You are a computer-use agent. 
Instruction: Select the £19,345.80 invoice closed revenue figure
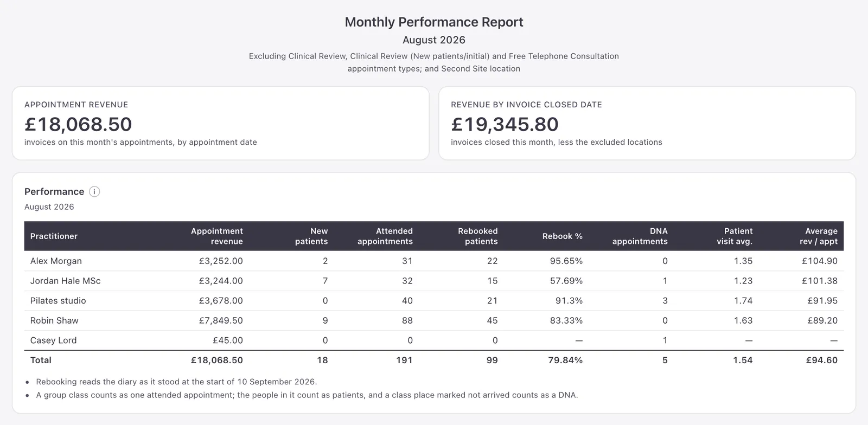(x=505, y=124)
